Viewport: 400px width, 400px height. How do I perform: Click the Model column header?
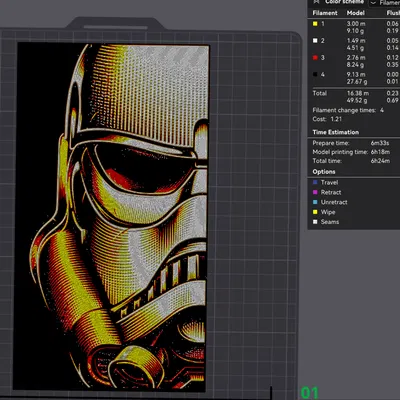(x=356, y=13)
